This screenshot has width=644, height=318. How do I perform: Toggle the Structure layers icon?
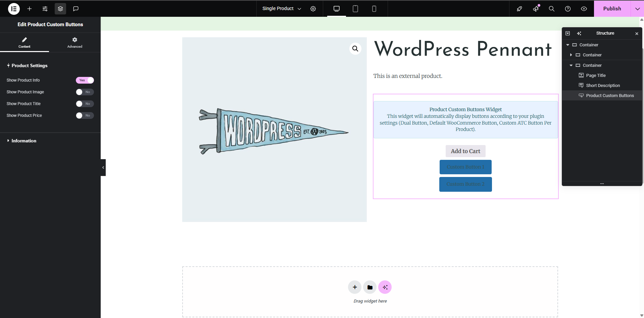click(x=60, y=9)
